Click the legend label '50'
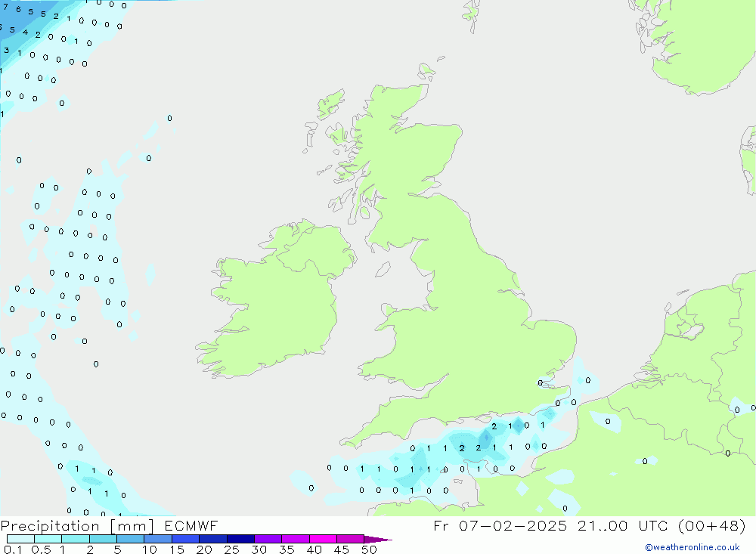 click(369, 549)
